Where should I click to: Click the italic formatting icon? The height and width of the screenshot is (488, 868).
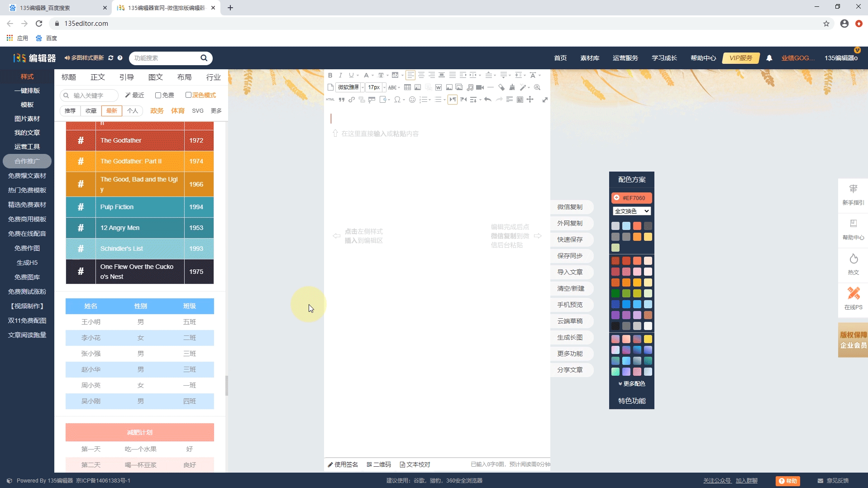[340, 75]
